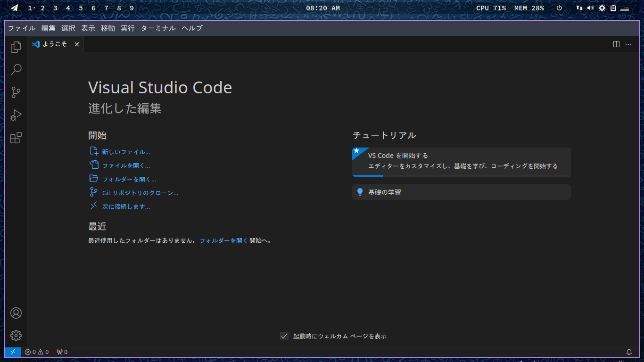
Task: Click the Git リポジトリのクローン... link
Action: pyautogui.click(x=140, y=193)
